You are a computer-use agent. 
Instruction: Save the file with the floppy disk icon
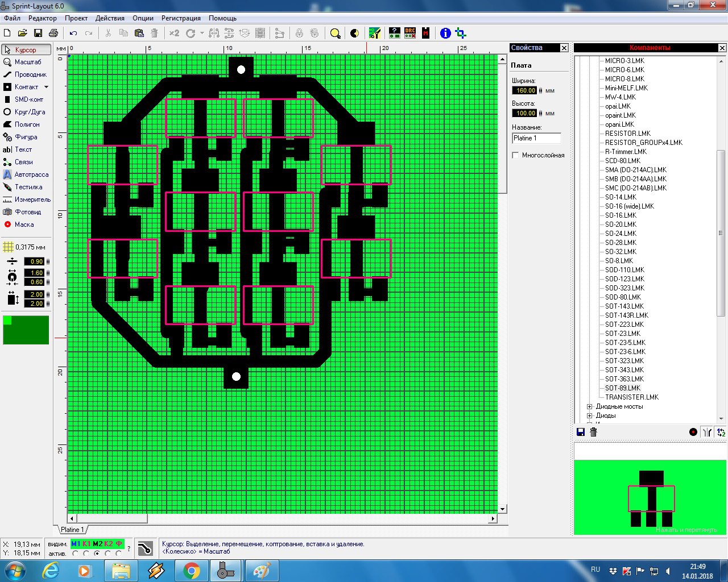tap(38, 33)
